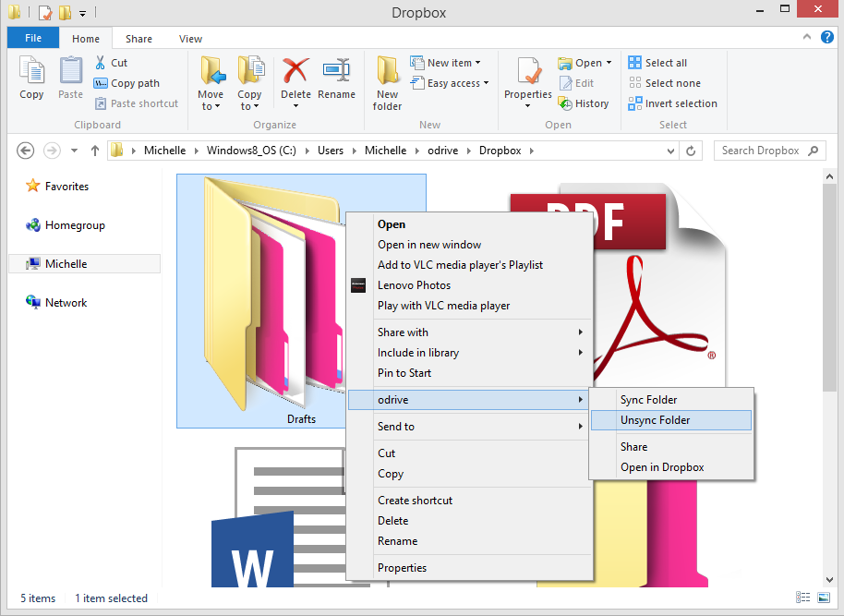Open the File tab
844x616 pixels.
33,38
